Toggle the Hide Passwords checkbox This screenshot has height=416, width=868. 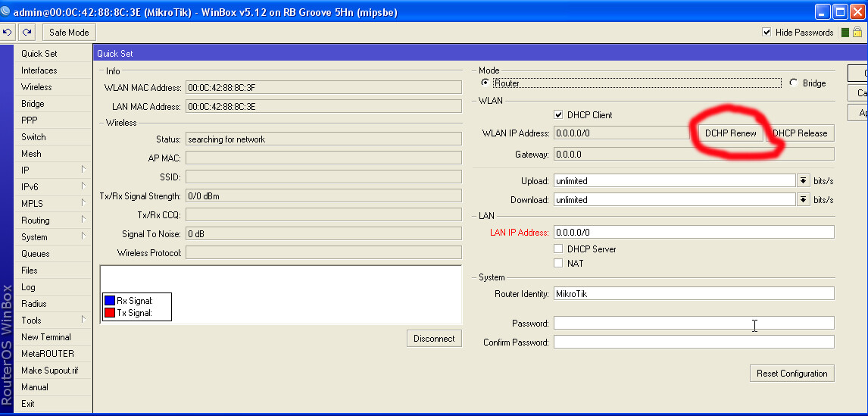(767, 32)
